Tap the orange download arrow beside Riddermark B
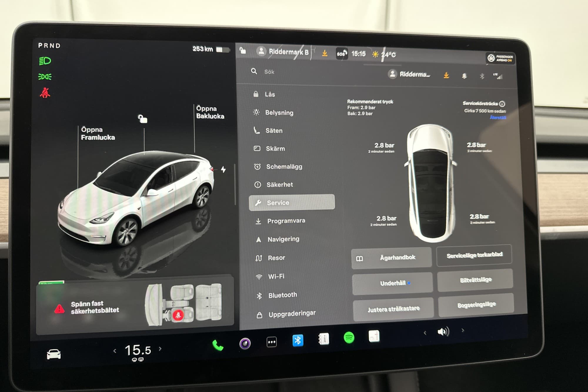The image size is (588, 392). (x=325, y=53)
